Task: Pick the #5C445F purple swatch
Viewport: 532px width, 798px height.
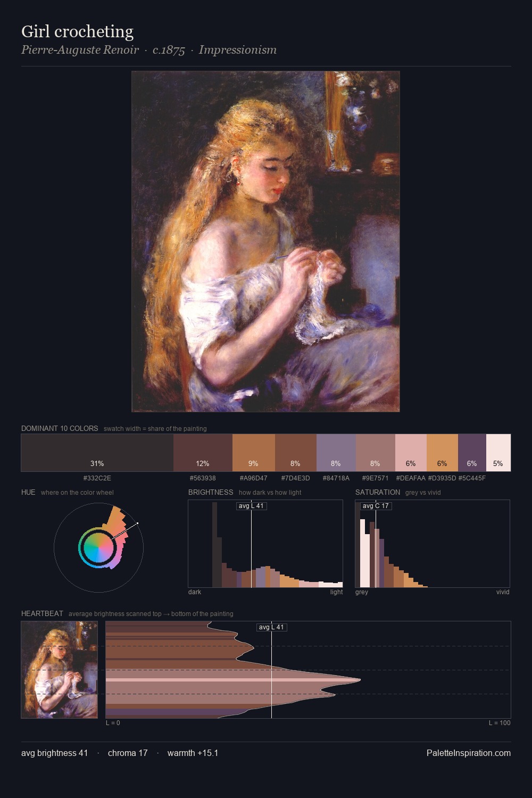Action: click(x=472, y=453)
